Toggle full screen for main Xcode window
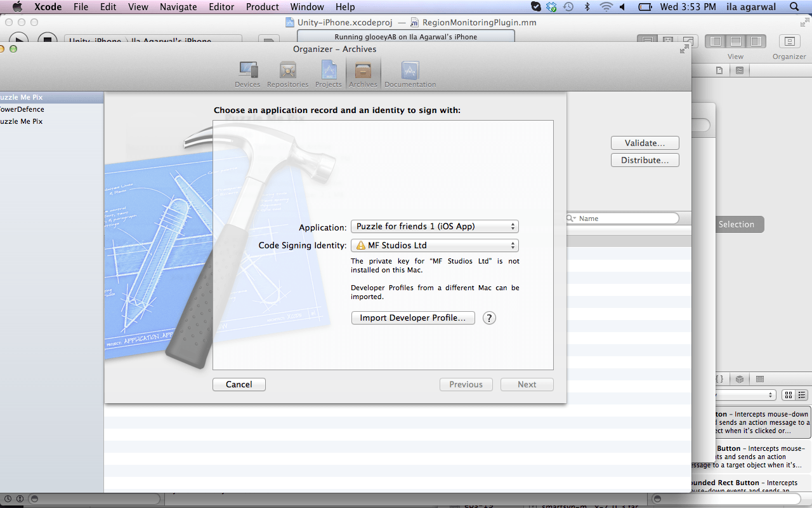Screen dimensions: 812x508 (804, 22)
